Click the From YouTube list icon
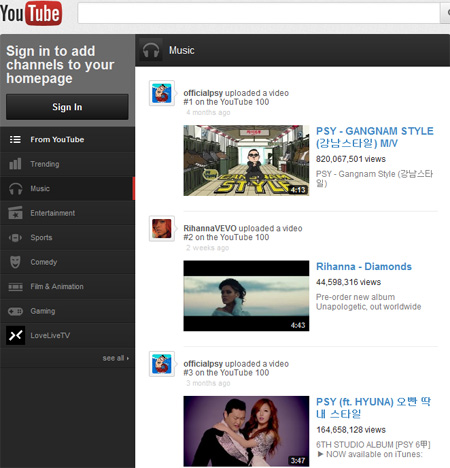The width and height of the screenshot is (450, 468). [15, 139]
